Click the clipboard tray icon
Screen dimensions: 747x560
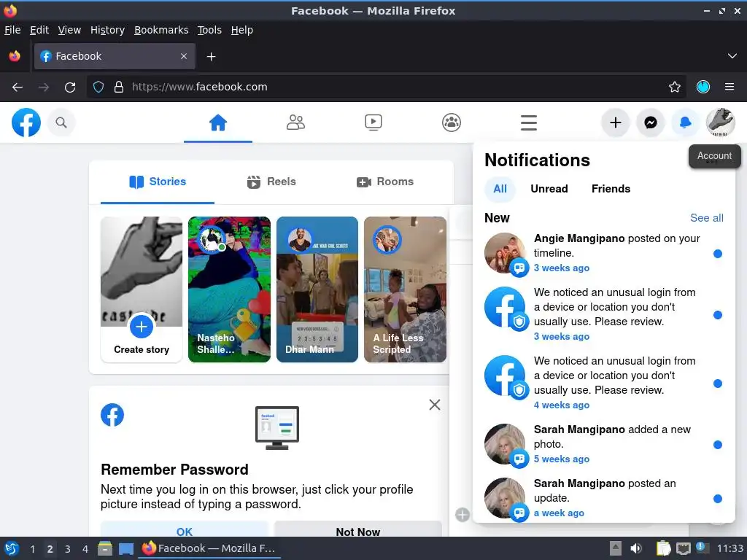[663, 548]
